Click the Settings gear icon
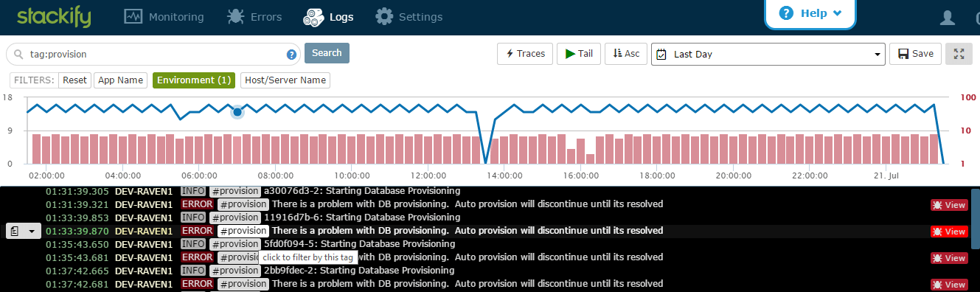 (x=383, y=16)
